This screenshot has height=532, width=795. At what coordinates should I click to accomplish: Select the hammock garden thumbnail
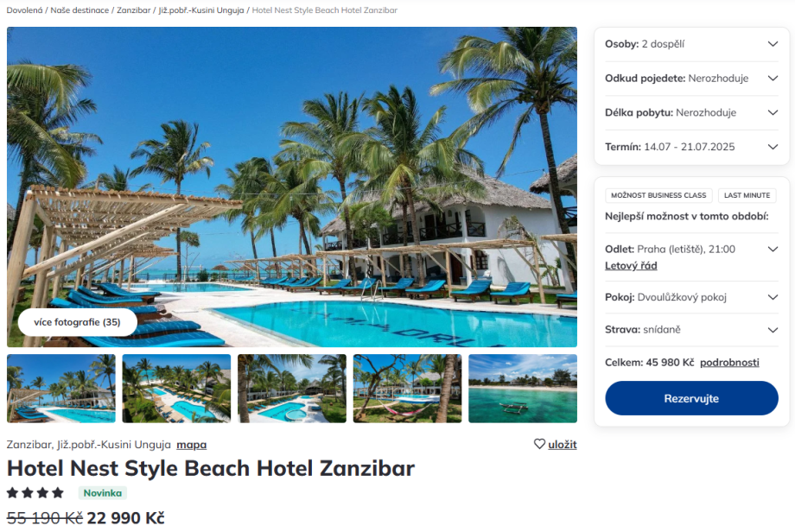click(x=407, y=389)
